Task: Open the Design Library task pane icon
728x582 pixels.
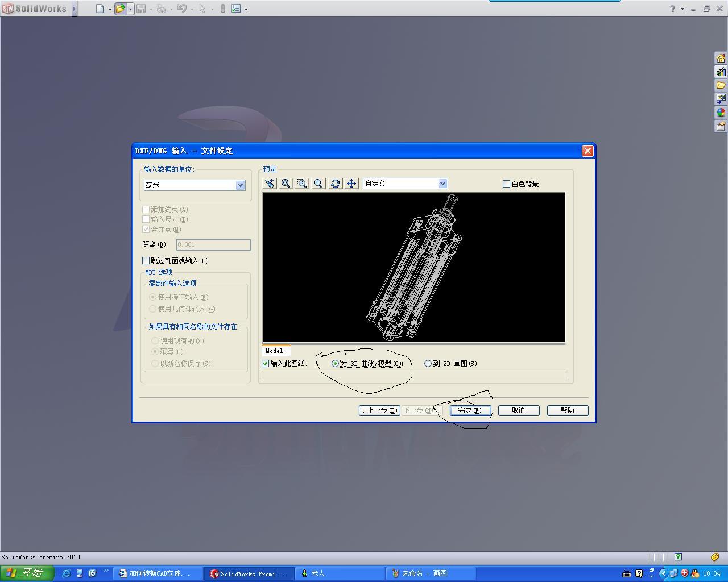Action: [721, 72]
